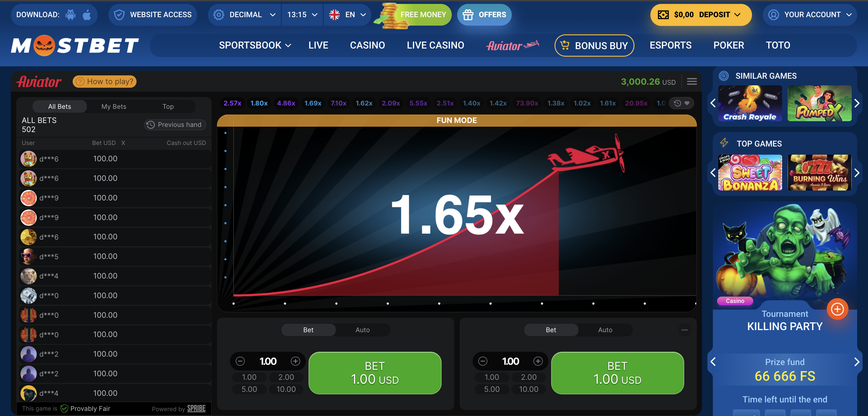Set right bet to 10.00 preset
868x416 pixels.
529,389
